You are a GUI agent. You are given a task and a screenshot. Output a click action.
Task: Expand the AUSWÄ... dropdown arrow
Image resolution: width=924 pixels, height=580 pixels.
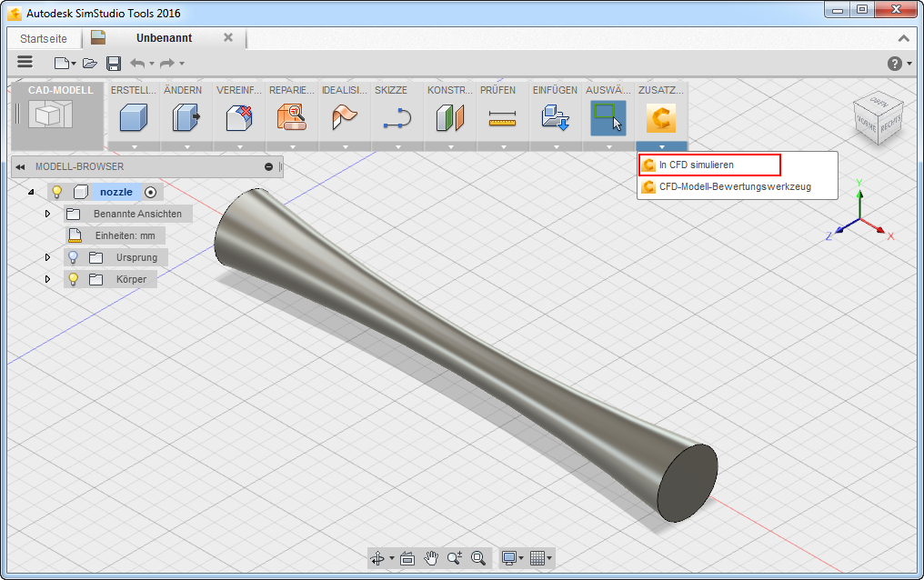click(x=608, y=146)
